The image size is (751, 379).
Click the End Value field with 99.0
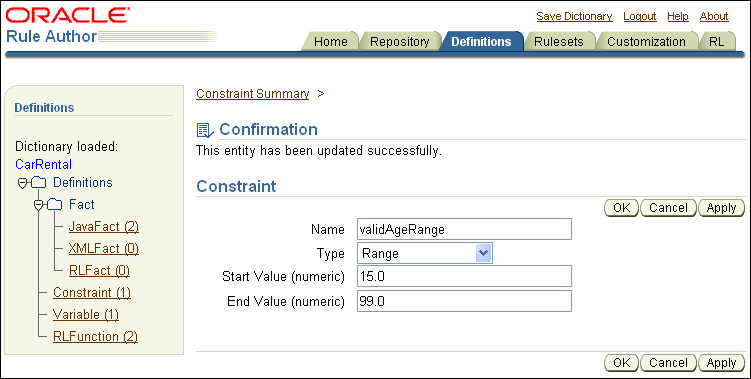[x=464, y=301]
